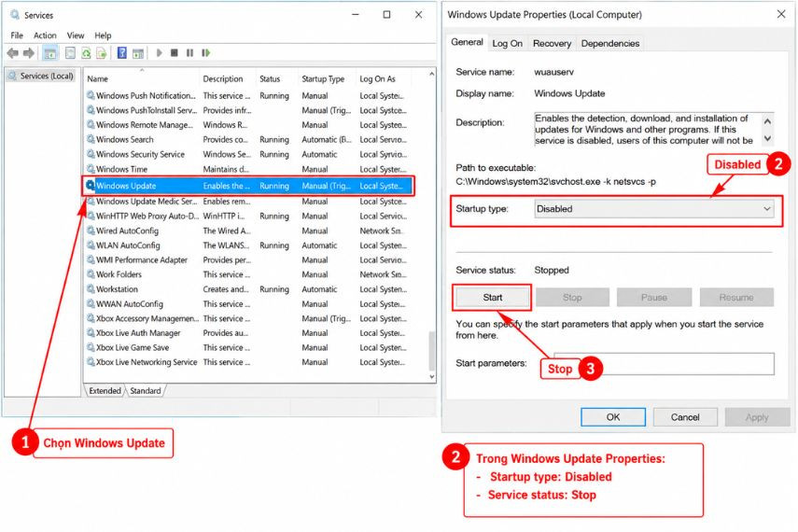
Task: Click the greyed-out Stop button in Properties
Action: [x=572, y=298]
